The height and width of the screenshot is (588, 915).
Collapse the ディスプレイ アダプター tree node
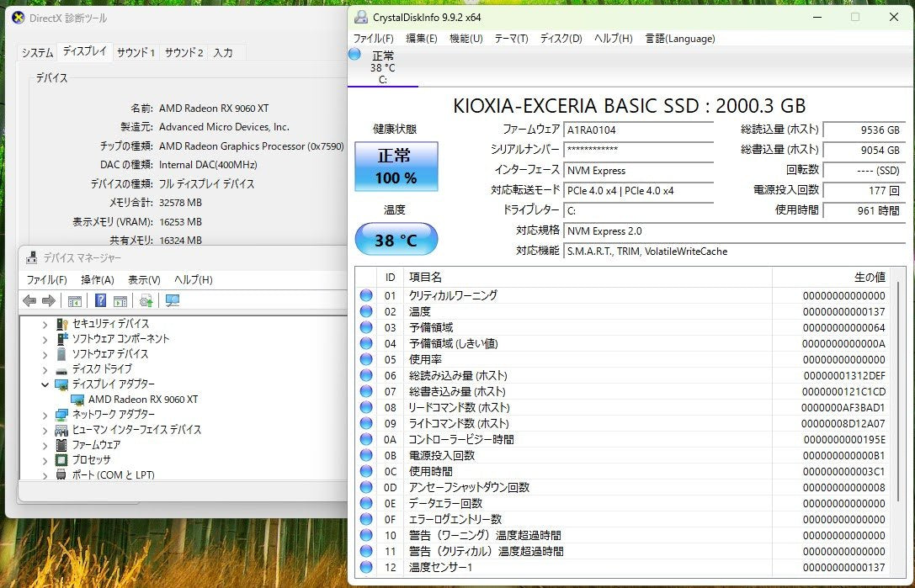click(45, 384)
